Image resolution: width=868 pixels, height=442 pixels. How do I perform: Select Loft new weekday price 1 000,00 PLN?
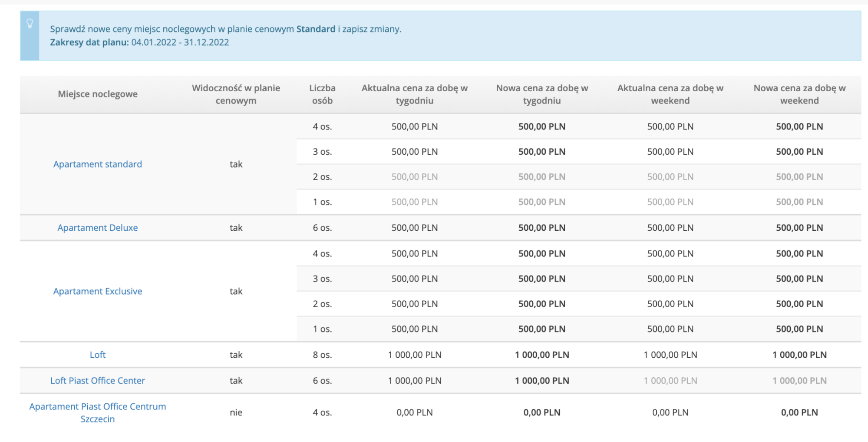[x=541, y=355]
